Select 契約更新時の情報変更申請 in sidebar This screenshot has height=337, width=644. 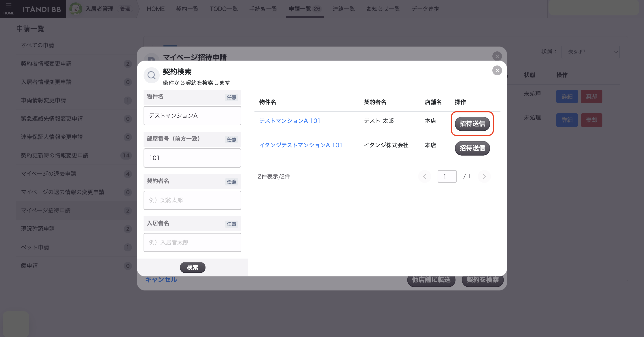tap(76, 155)
